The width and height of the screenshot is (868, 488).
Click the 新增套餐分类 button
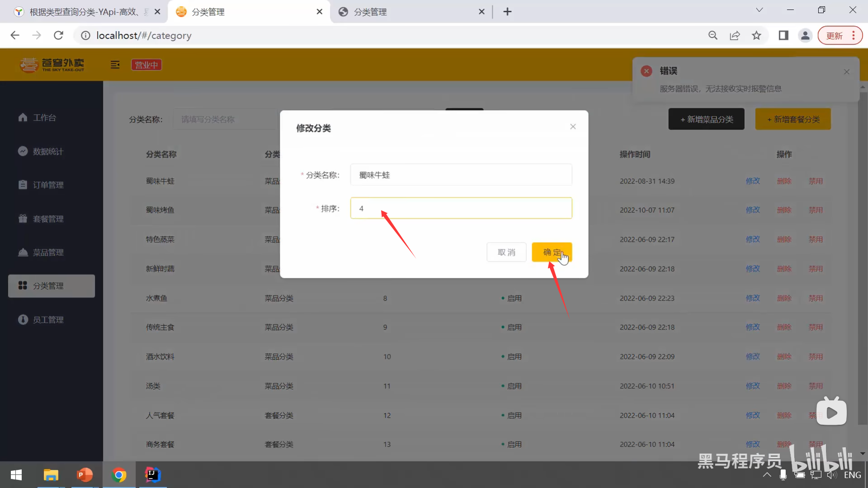coord(793,119)
